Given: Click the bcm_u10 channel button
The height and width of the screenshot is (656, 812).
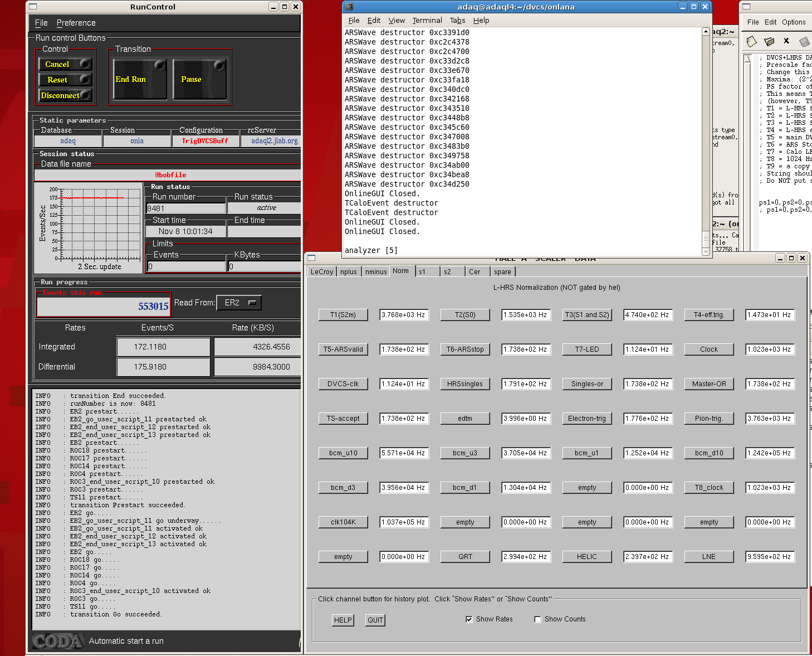Looking at the screenshot, I should point(343,453).
